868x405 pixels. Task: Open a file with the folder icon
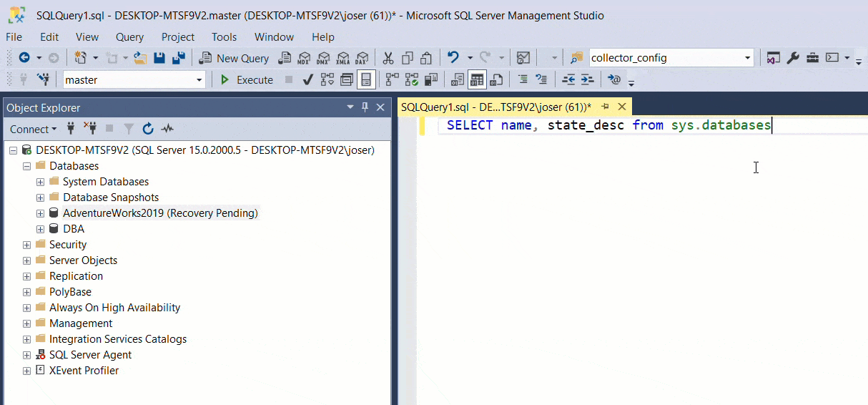tap(140, 58)
